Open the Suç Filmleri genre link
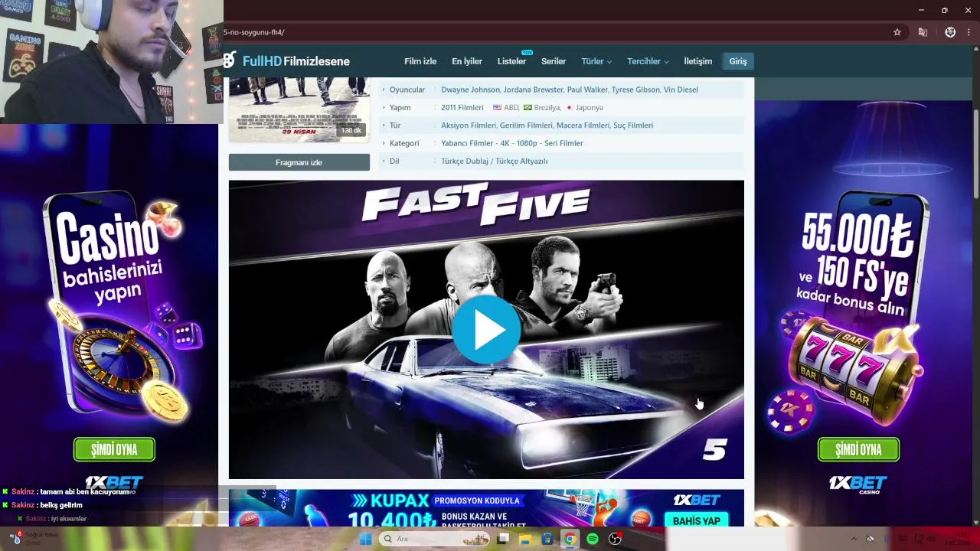The image size is (980, 551). point(633,126)
